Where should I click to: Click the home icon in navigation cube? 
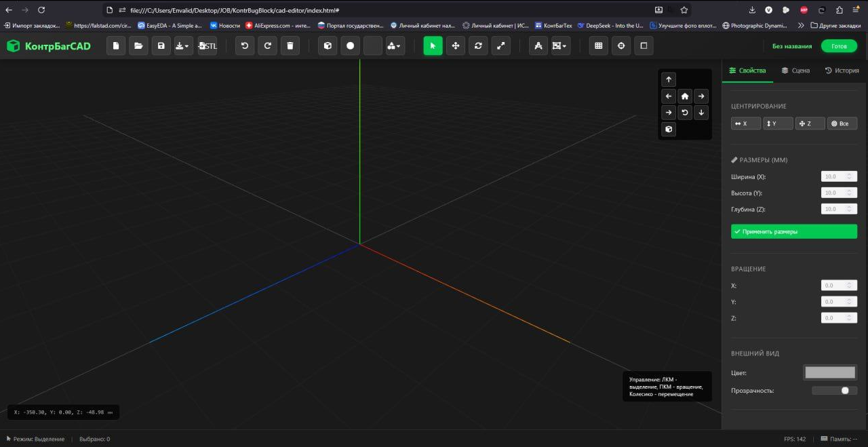coord(684,96)
